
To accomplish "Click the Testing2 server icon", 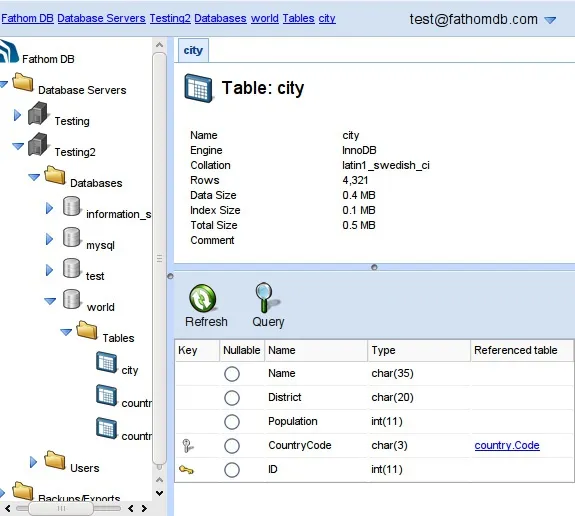I will (38, 144).
